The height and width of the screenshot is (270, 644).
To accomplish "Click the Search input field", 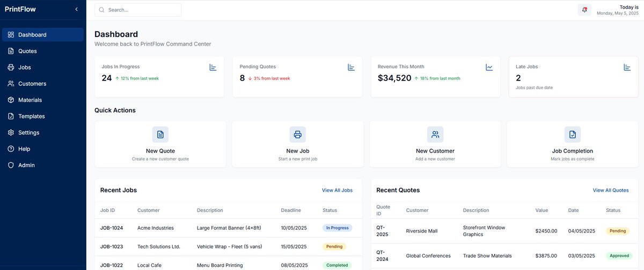I will [138, 10].
